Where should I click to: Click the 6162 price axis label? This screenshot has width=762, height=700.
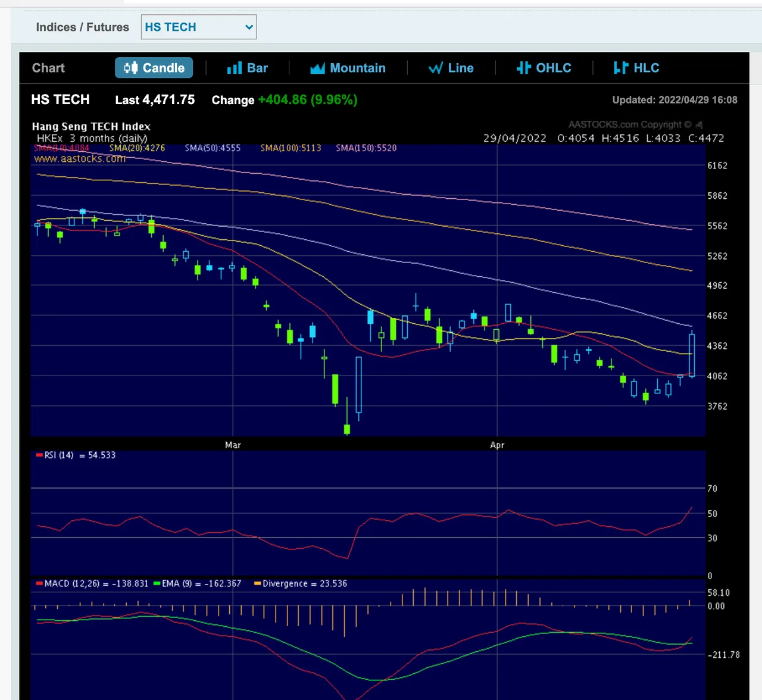(x=717, y=165)
